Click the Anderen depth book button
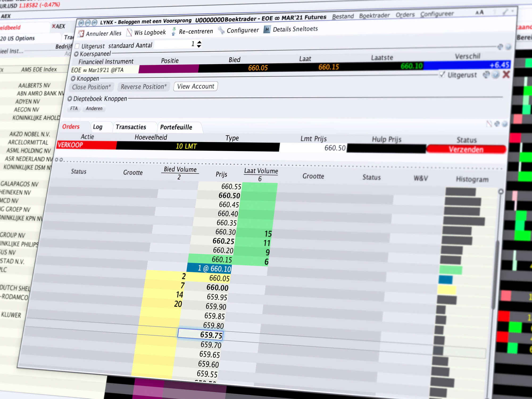This screenshot has width=532, height=399. [94, 109]
